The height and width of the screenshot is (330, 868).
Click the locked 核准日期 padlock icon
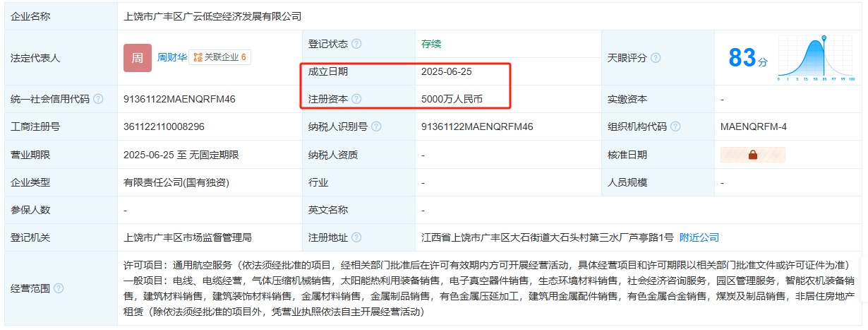click(752, 155)
